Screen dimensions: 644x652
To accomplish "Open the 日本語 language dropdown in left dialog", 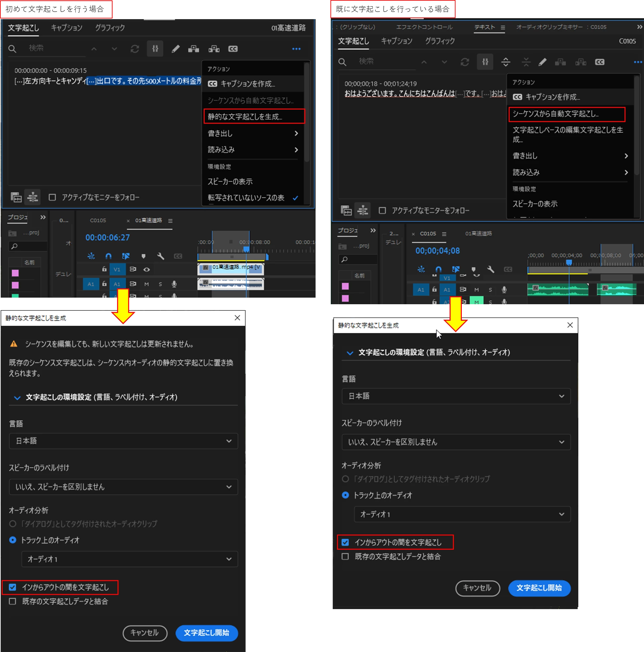I will [123, 441].
